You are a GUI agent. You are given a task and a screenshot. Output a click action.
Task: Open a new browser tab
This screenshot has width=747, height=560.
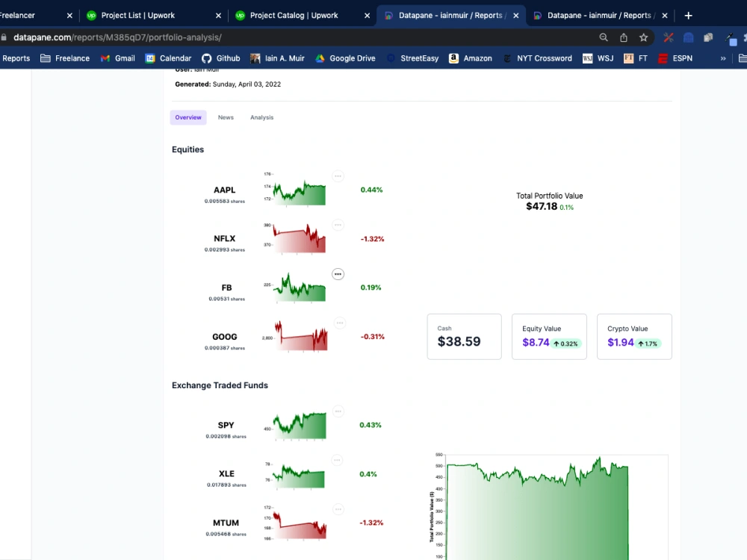689,16
